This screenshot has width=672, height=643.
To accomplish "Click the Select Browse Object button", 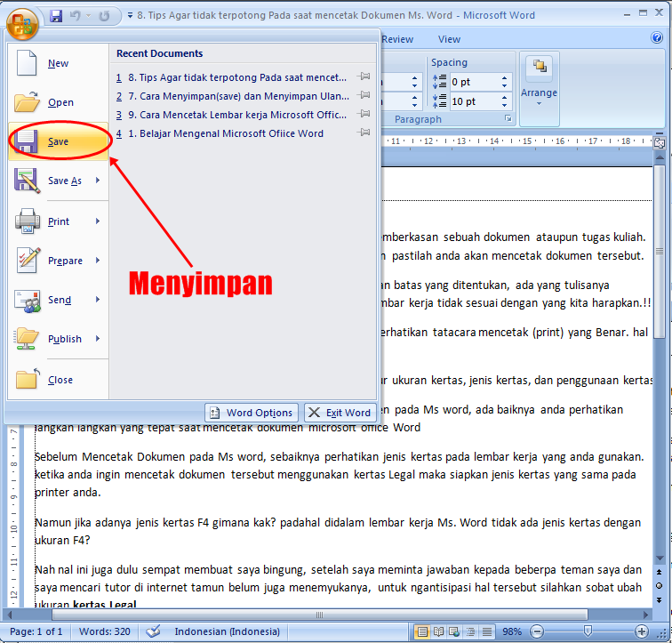I will [x=660, y=585].
